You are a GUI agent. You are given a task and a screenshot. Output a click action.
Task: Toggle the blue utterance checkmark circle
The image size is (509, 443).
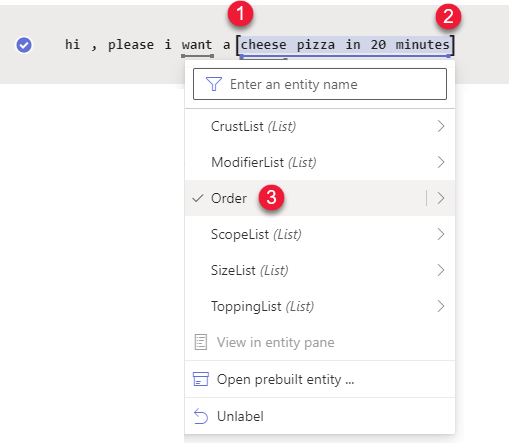[24, 45]
